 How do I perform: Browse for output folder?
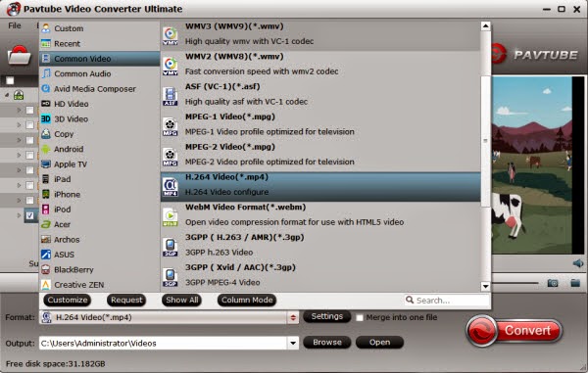tap(327, 343)
